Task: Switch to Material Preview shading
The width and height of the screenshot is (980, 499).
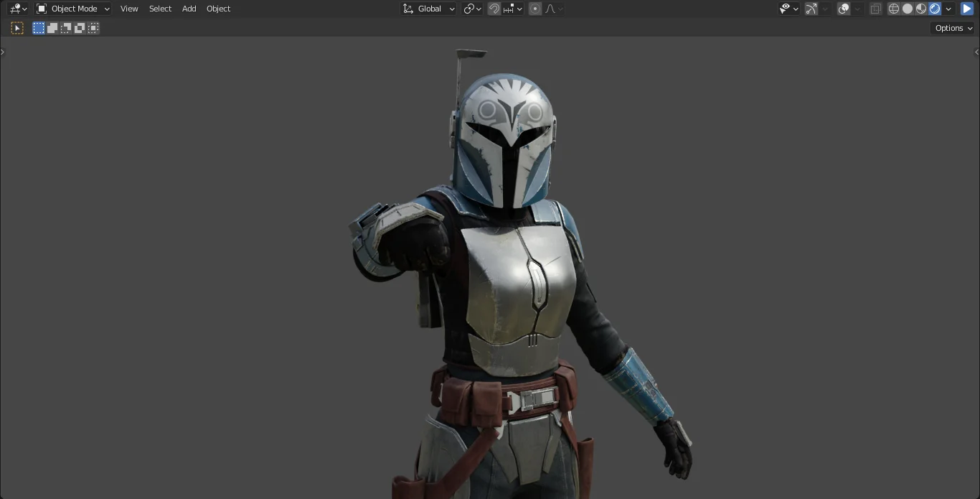Action: [x=921, y=9]
